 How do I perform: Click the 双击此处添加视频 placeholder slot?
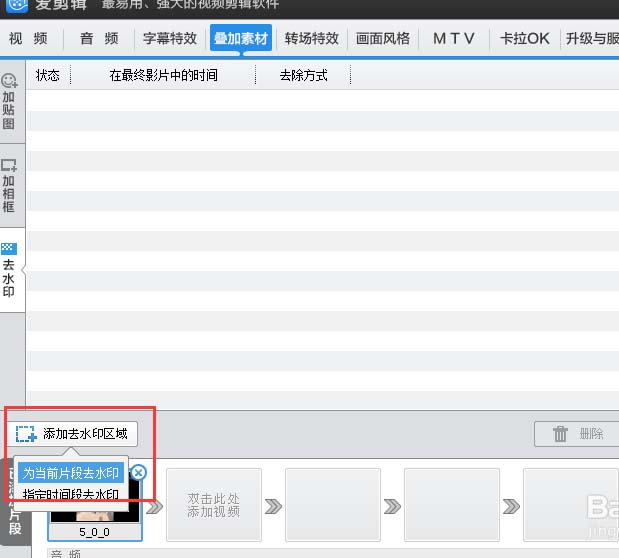tap(214, 505)
